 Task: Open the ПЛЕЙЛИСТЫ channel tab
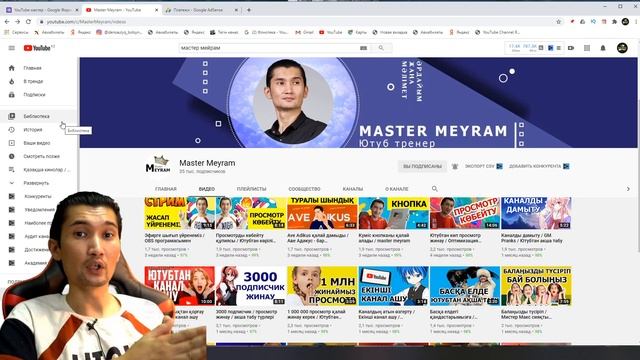point(251,189)
